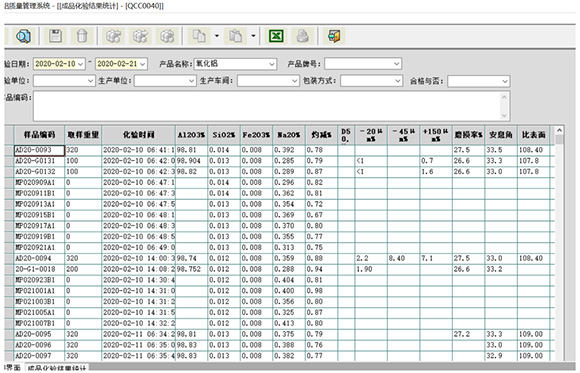Image resolution: width=580 pixels, height=373 pixels.
Task: Open the start date 2020-02-10 dropdown
Action: [81, 64]
